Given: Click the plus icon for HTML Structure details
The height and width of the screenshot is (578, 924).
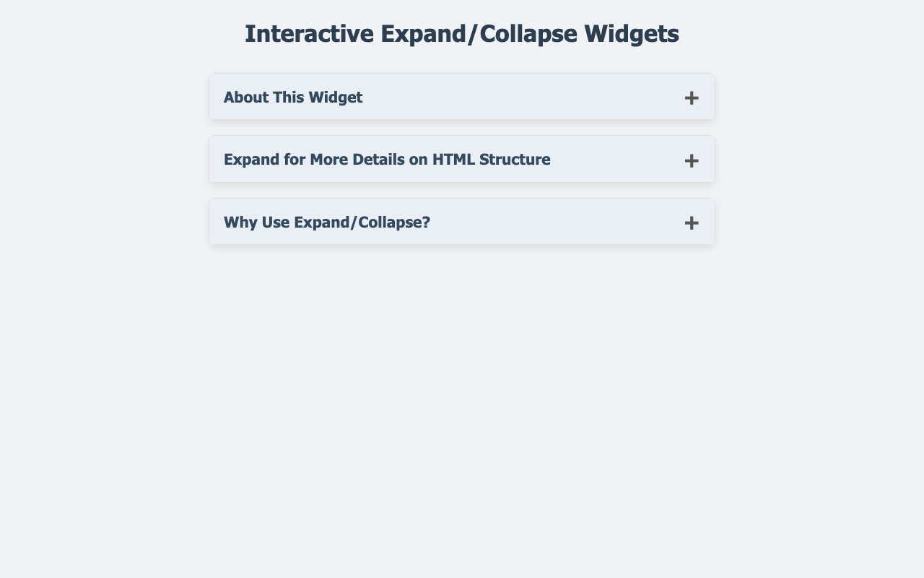Looking at the screenshot, I should tap(692, 160).
